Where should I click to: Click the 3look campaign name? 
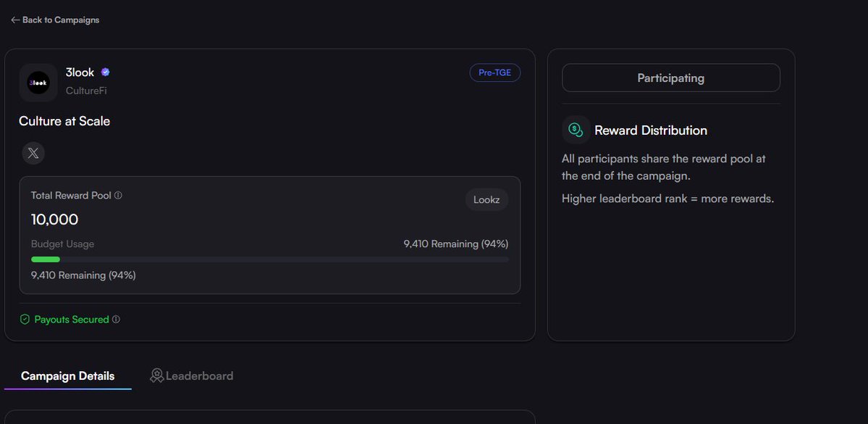pyautogui.click(x=80, y=72)
